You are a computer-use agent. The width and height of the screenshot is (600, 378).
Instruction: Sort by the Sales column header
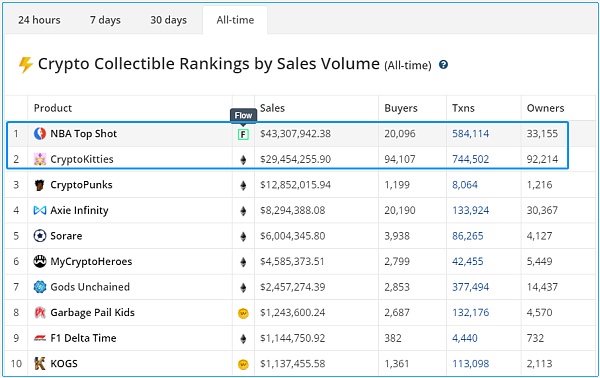tap(272, 108)
